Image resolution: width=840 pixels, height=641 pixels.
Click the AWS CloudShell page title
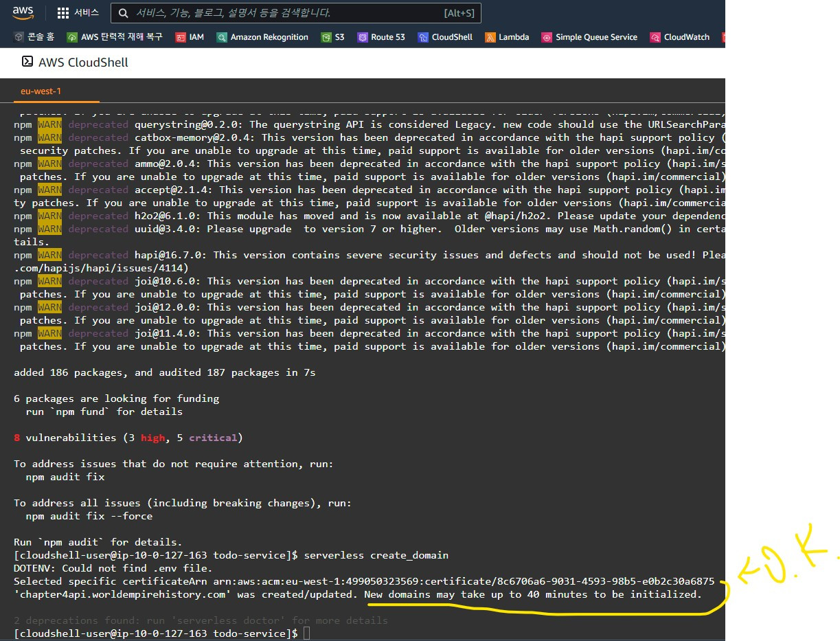point(83,63)
